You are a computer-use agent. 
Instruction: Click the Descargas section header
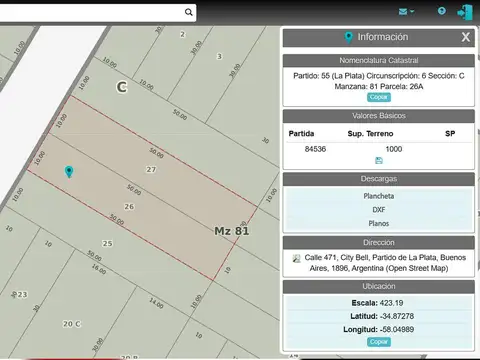(379, 179)
